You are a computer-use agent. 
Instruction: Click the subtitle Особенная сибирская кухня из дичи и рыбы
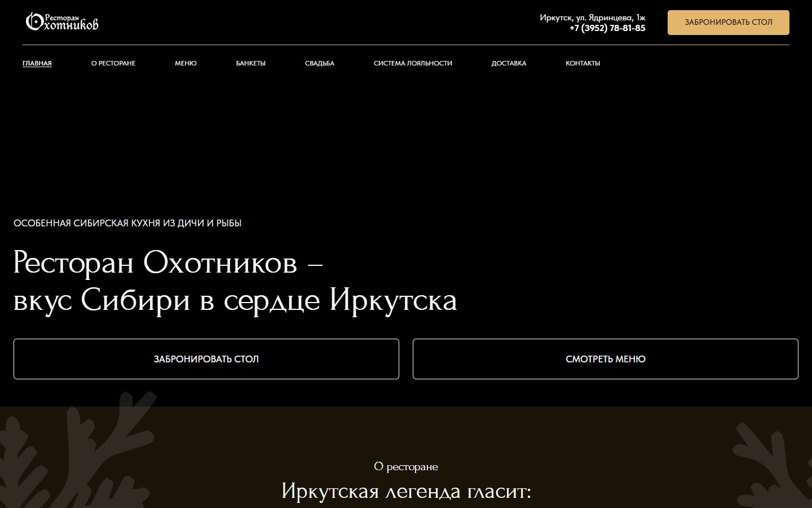click(127, 223)
